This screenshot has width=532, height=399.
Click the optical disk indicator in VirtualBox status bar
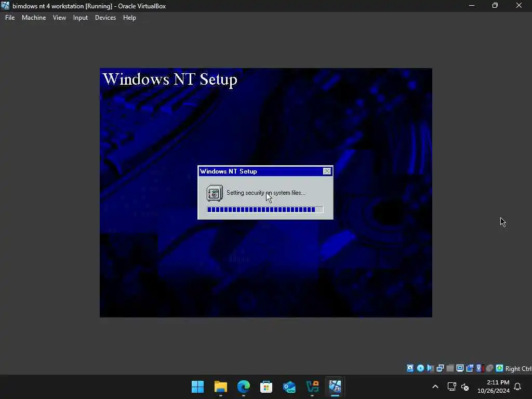tap(420, 368)
